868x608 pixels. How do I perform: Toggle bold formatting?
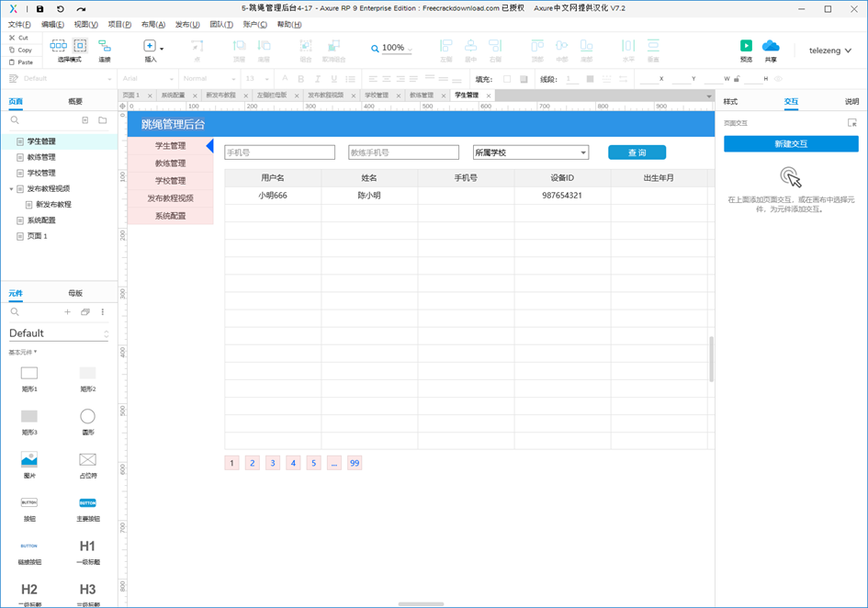pyautogui.click(x=300, y=79)
